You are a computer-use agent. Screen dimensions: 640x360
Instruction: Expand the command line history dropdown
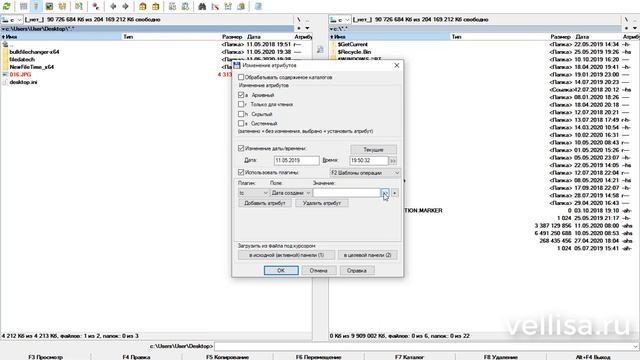tap(635, 346)
